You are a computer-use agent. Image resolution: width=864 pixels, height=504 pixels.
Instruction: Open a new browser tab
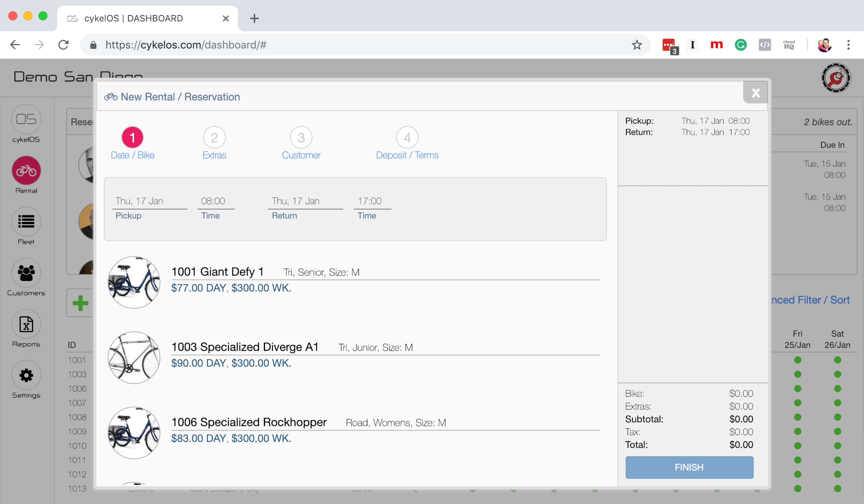tap(254, 18)
